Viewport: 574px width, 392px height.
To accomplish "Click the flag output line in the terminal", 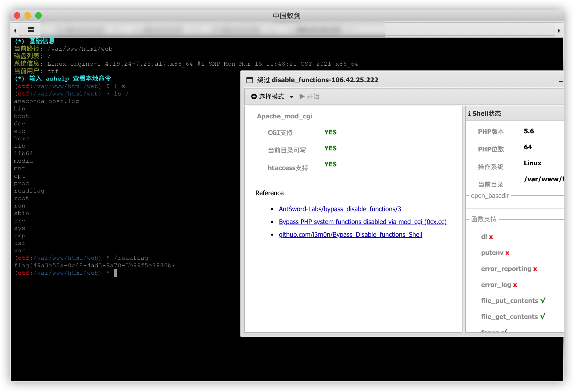I will (94, 266).
